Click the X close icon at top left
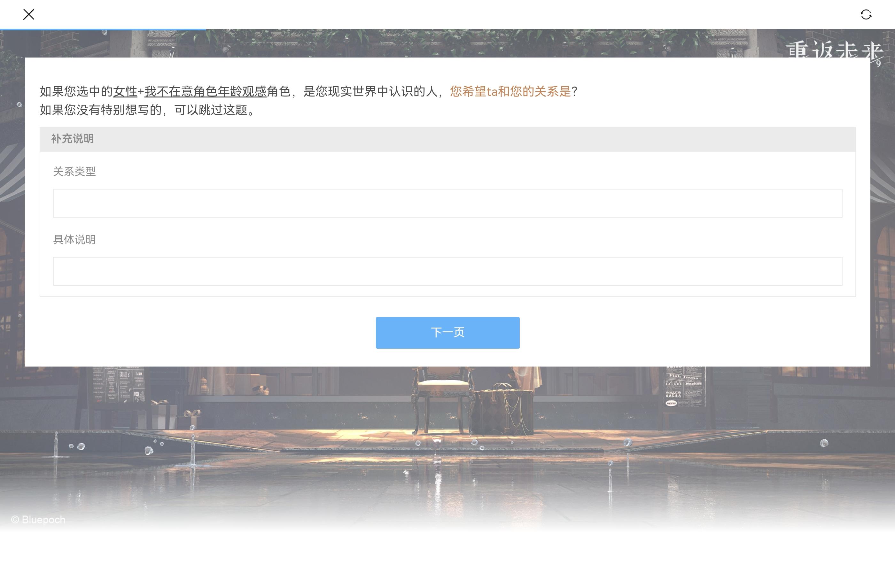This screenshot has width=895, height=588. [28, 15]
